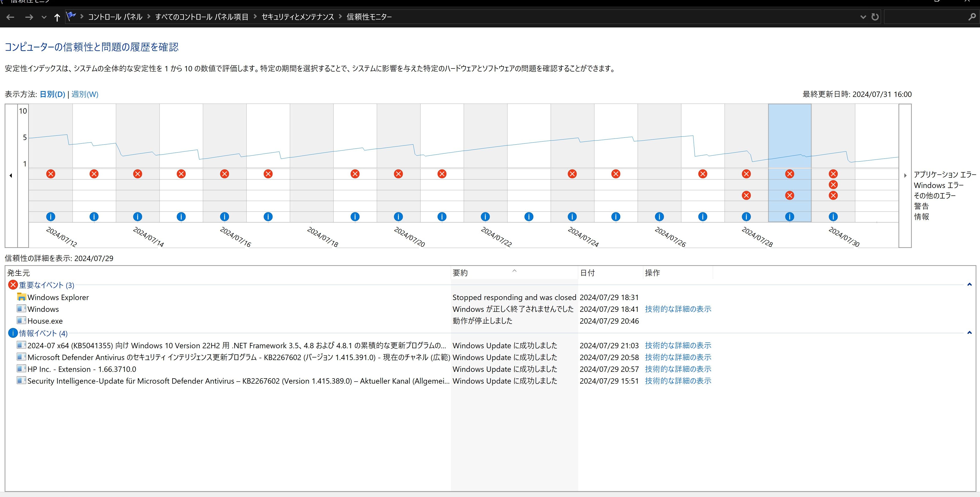This screenshot has width=980, height=497.
Task: Click その他のエラー icon in selected 07/29 column
Action: [790, 195]
